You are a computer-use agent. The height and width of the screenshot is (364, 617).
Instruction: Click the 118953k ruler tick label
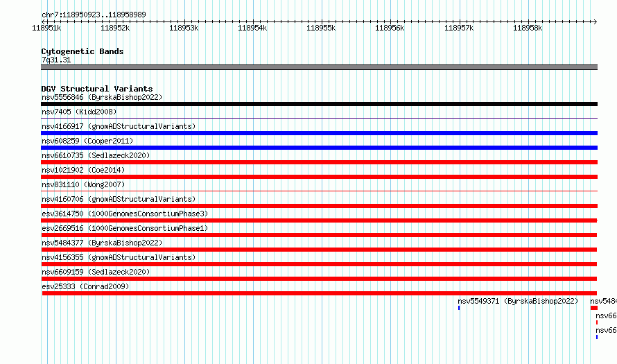click(184, 28)
